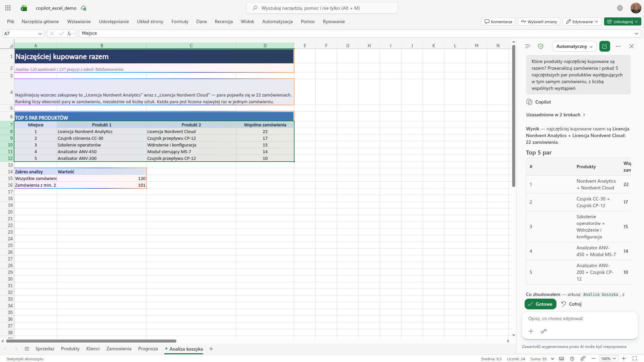Open Copilot more options ellipsis
This screenshot has width=644, height=362.
click(618, 46)
